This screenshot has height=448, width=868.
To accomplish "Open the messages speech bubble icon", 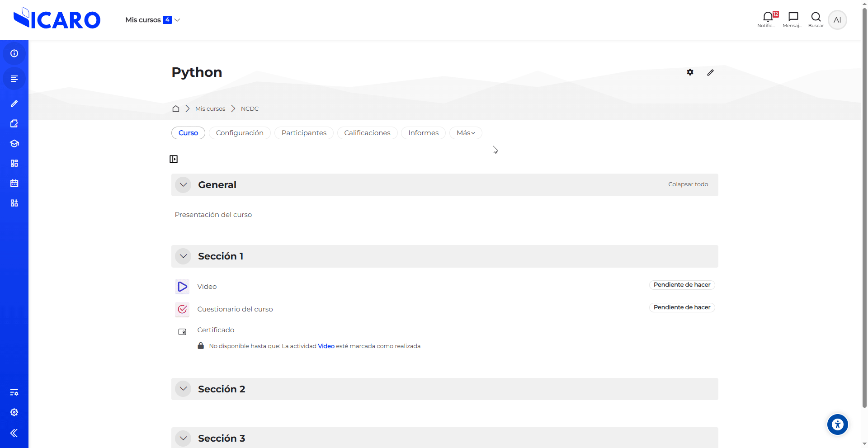I will 793,17.
